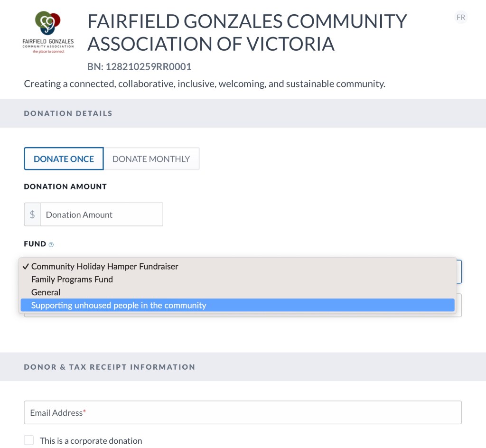
Task: Click the help icon beside Fund
Action: pos(51,244)
